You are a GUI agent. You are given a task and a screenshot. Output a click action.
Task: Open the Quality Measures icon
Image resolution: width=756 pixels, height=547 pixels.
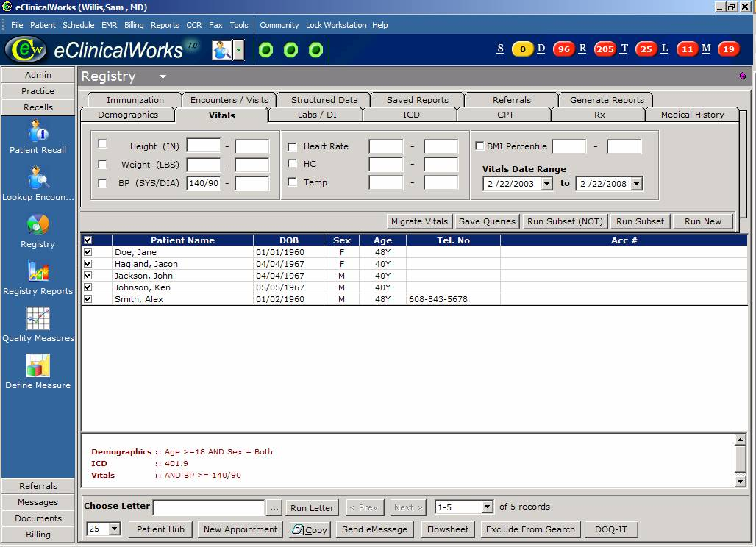[x=38, y=318]
